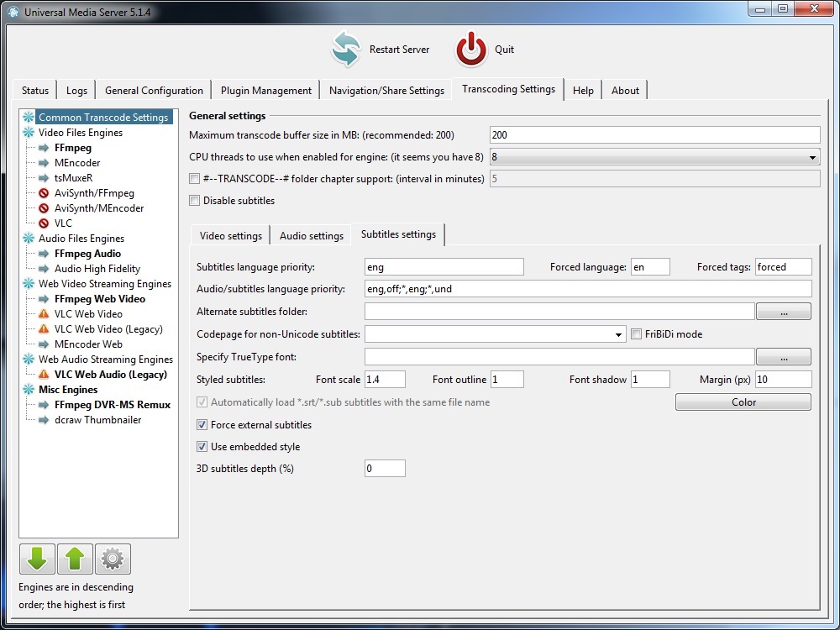Open the About tab
This screenshot has width=840, height=630.
[625, 91]
